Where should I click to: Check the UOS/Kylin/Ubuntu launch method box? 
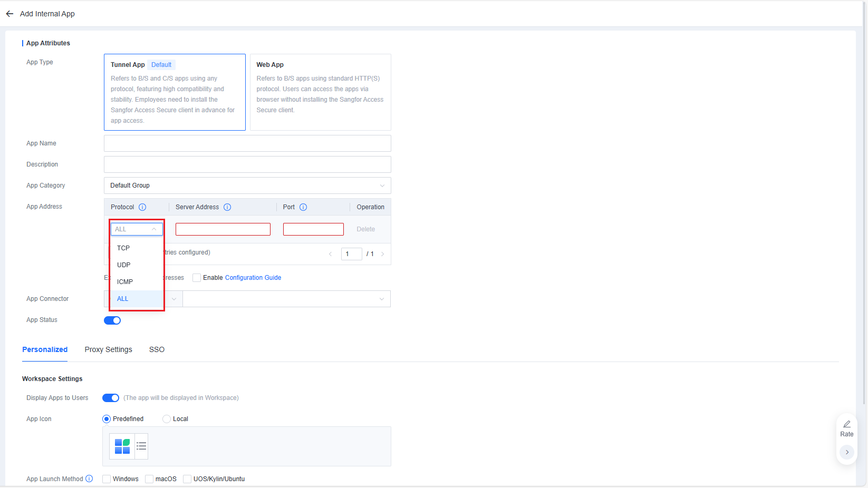pos(187,479)
